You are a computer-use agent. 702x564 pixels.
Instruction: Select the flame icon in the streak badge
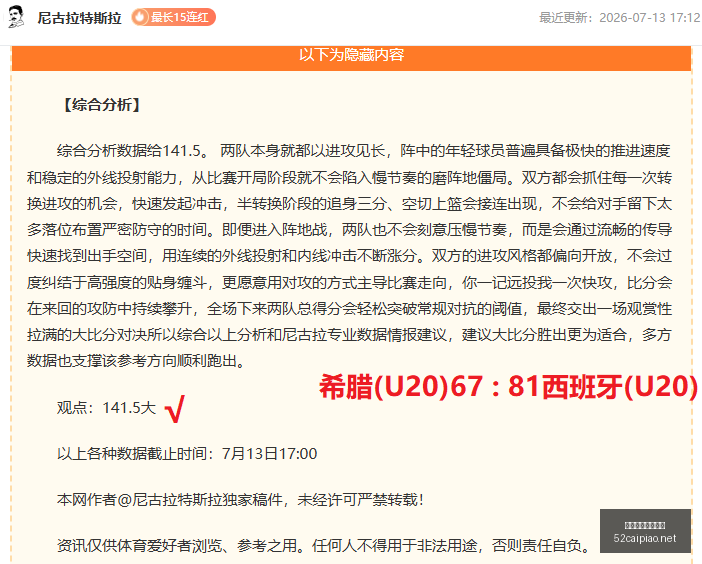[x=140, y=17]
